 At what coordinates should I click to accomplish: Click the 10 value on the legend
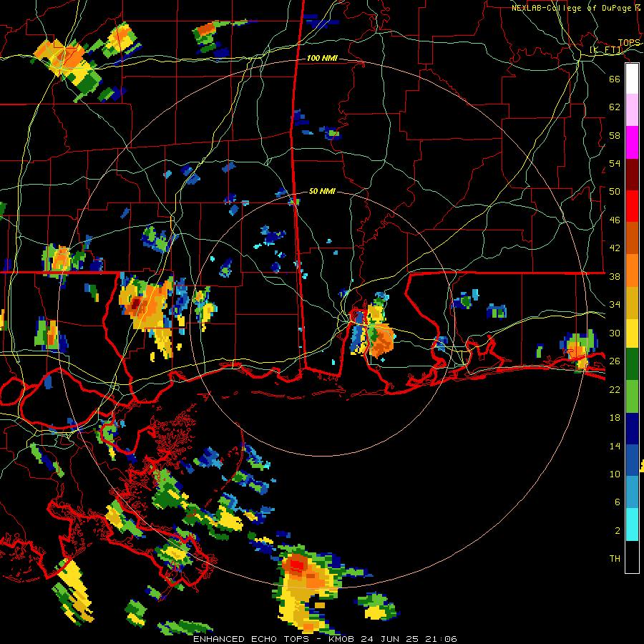[x=615, y=474]
